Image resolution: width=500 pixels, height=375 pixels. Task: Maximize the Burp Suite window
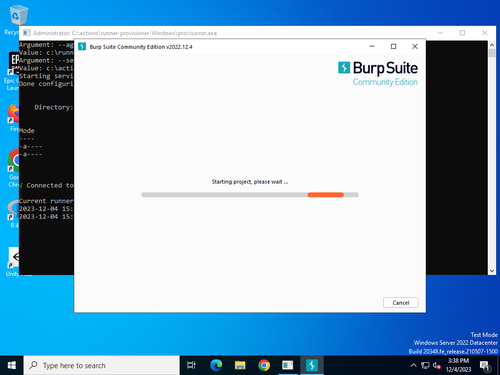pos(393,46)
